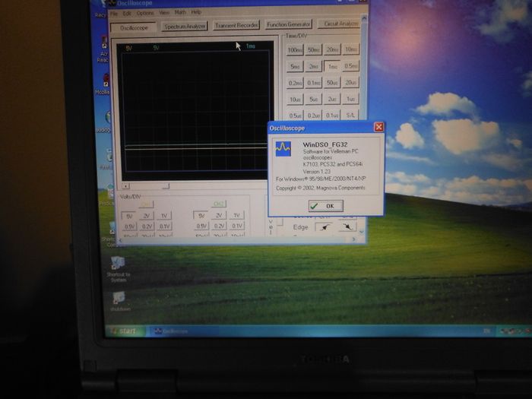This screenshot has height=399, width=532.
Task: Set CH1 Volts/DIV to 2V
Action: [x=147, y=216]
